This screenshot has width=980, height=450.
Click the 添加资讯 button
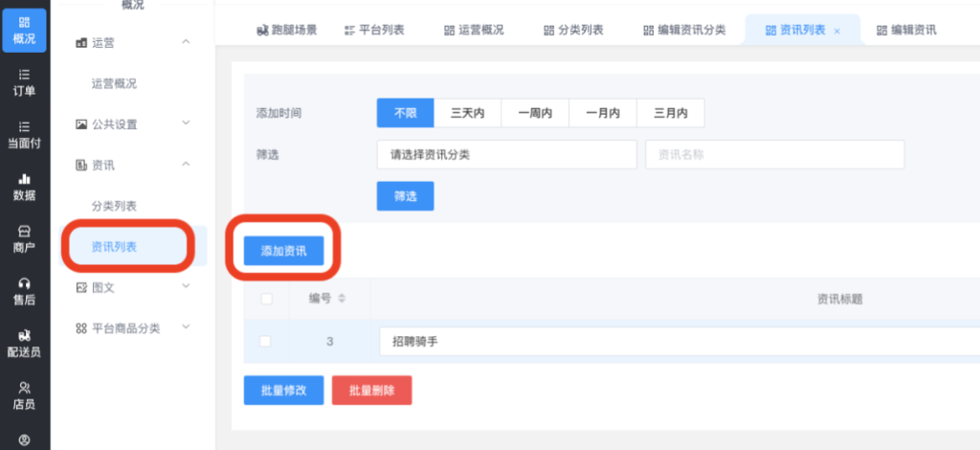pyautogui.click(x=283, y=250)
